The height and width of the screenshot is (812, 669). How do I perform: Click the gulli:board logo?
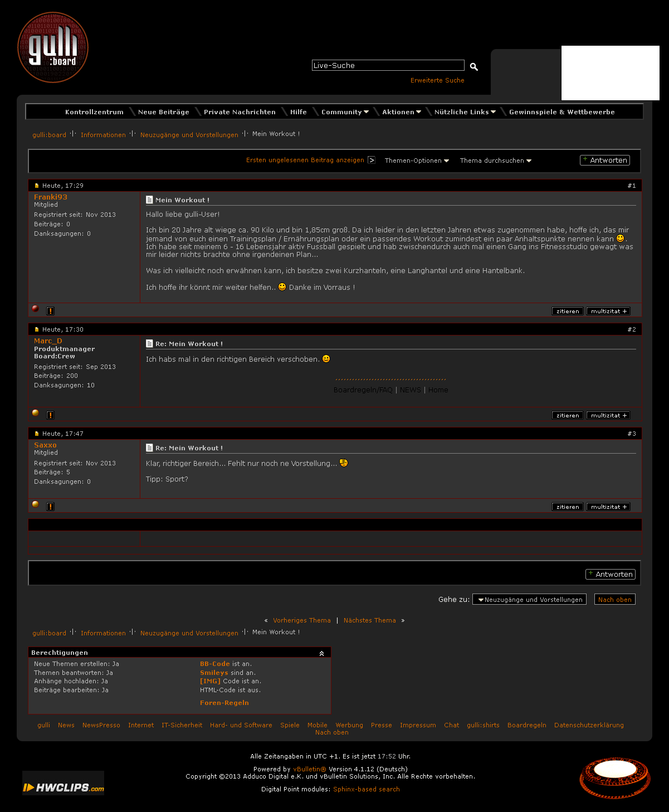click(53, 48)
